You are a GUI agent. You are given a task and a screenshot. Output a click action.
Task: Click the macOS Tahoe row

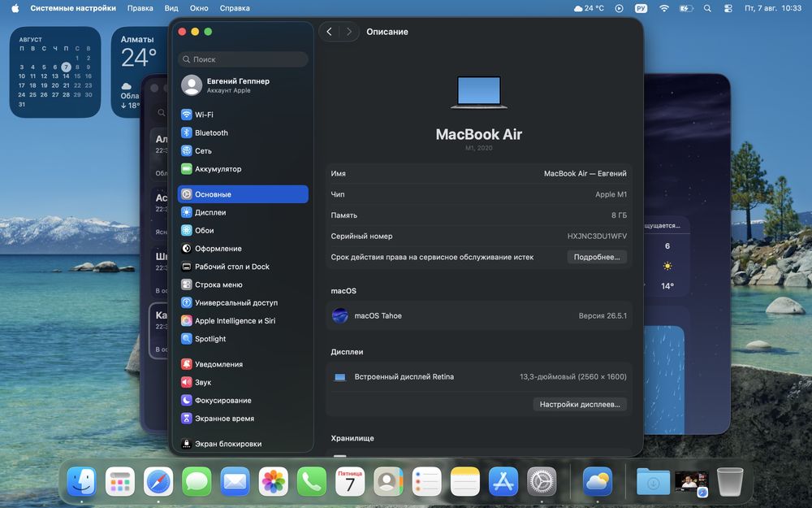tap(479, 315)
